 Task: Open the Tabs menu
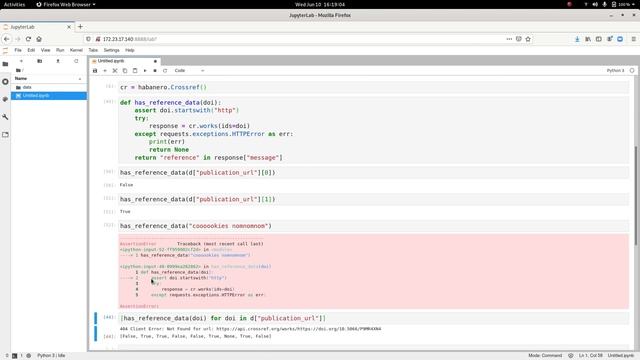[93, 50]
